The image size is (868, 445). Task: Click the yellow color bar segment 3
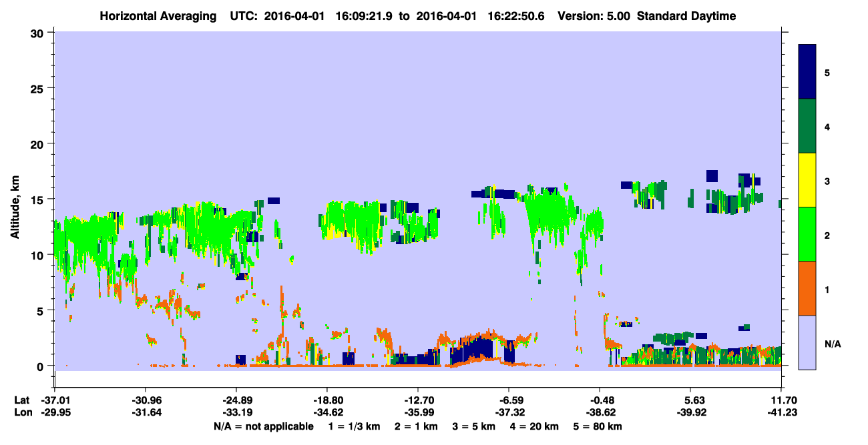(807, 180)
